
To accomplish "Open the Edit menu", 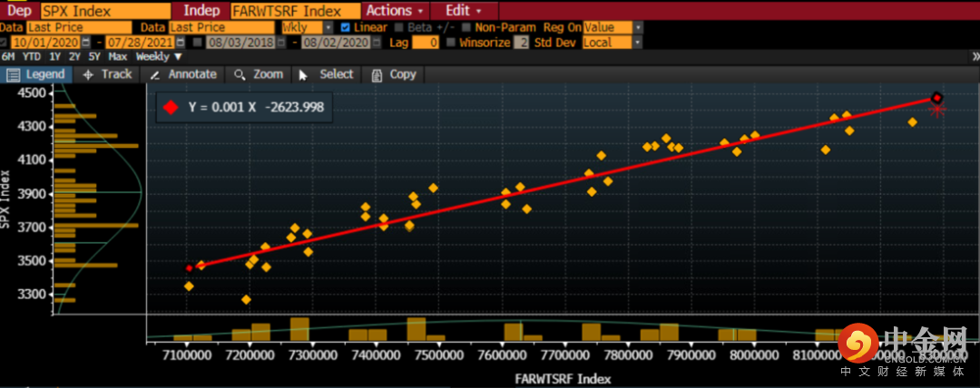I will [464, 10].
